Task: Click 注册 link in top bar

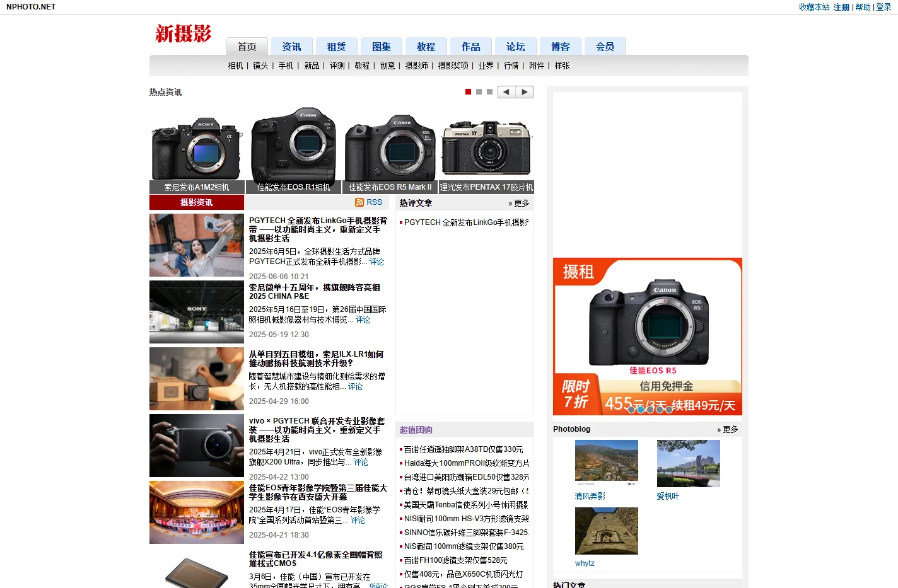Action: click(841, 7)
